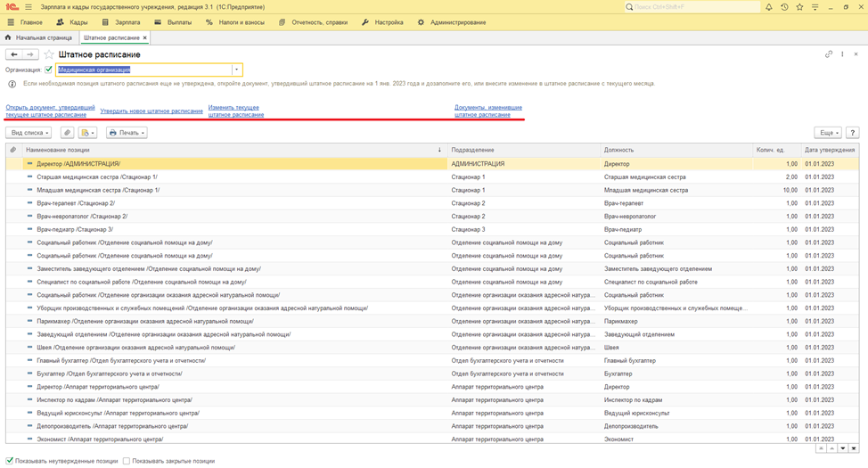The image size is (868, 468).
Task: Select row Врач-терапевт /Стационар 2/
Action: pyautogui.click(x=432, y=203)
